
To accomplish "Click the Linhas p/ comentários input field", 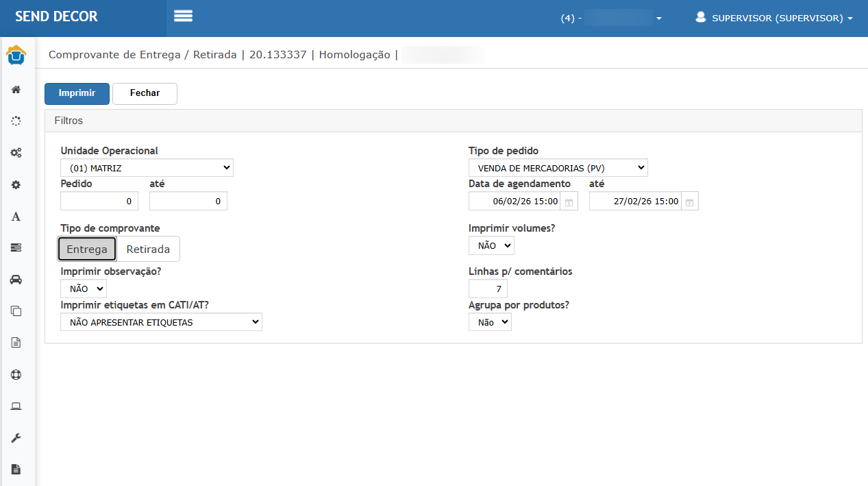I will [x=488, y=289].
